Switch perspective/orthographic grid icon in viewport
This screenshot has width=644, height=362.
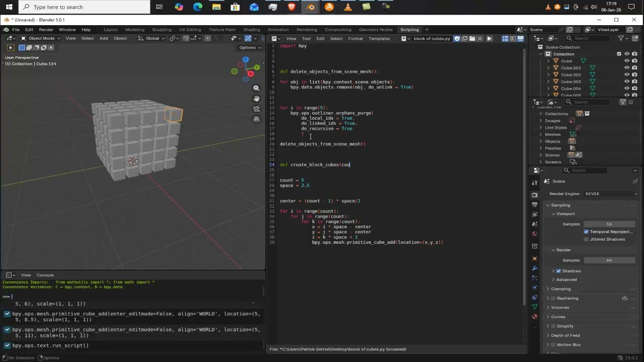click(x=257, y=119)
